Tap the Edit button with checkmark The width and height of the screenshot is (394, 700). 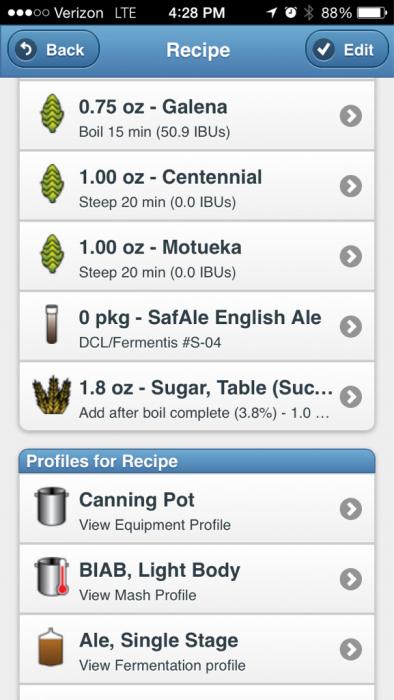[347, 50]
